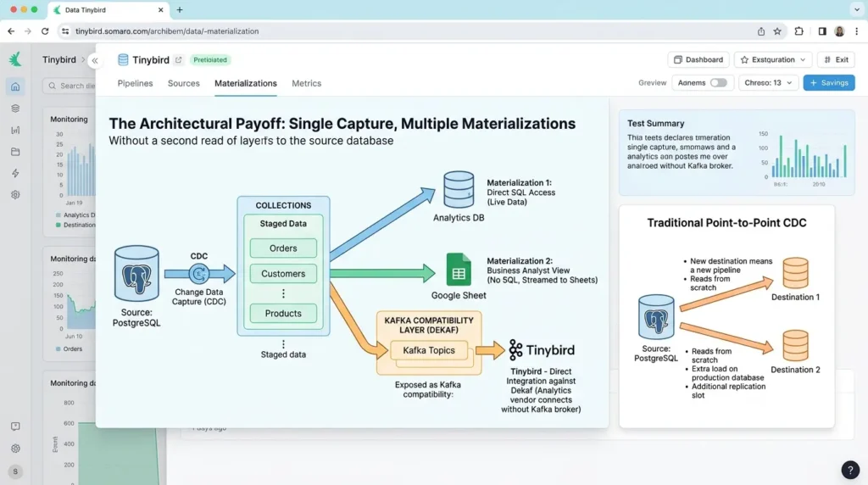Click the Savings button
Screen dimensions: 868x485
829,82
